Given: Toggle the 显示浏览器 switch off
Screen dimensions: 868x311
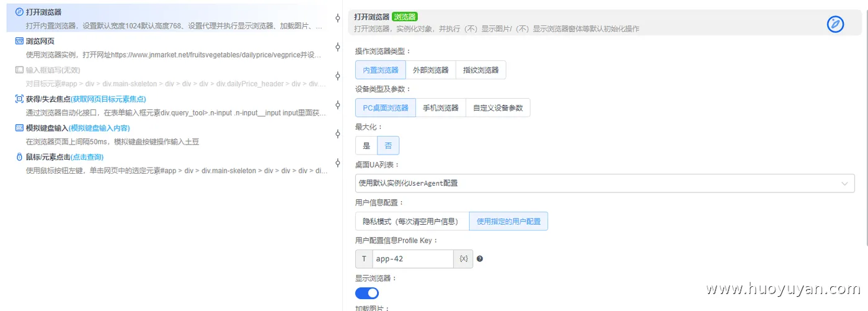Looking at the screenshot, I should click(x=367, y=293).
